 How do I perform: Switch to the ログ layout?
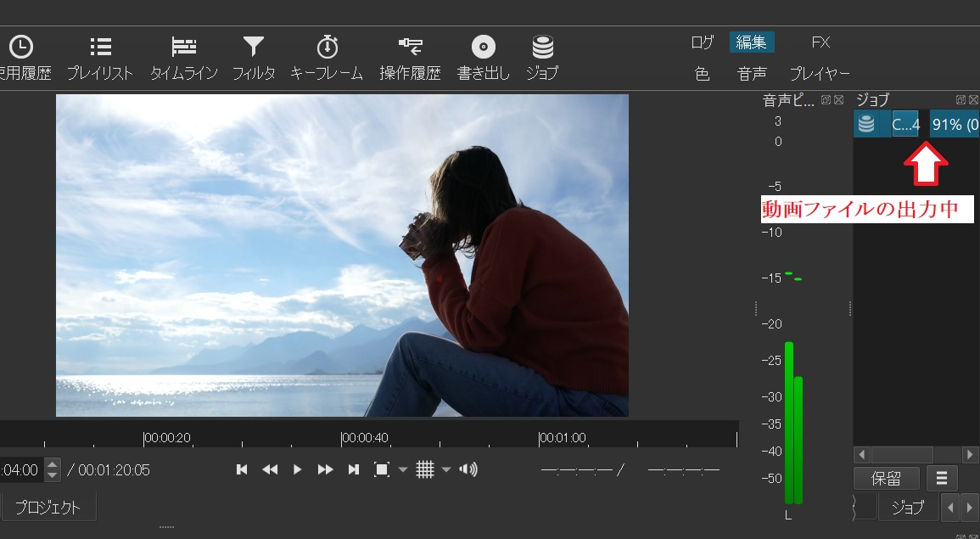702,42
